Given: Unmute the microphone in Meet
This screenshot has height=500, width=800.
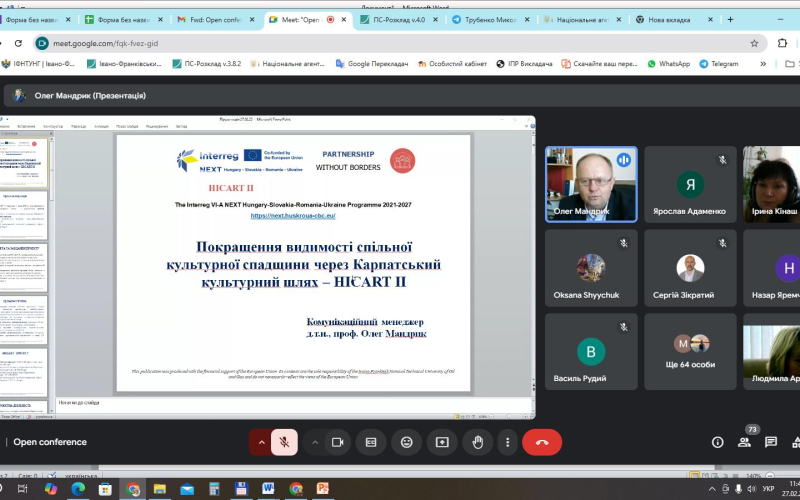Looking at the screenshot, I should click(284, 442).
